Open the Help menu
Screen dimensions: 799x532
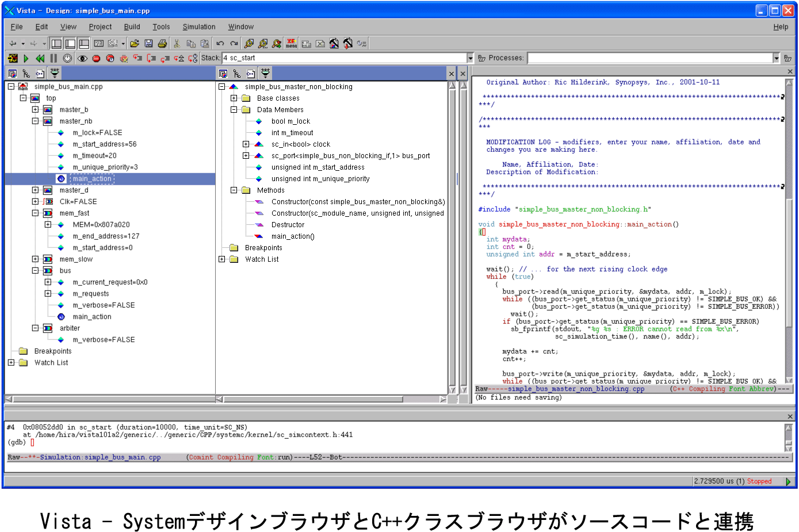[781, 27]
